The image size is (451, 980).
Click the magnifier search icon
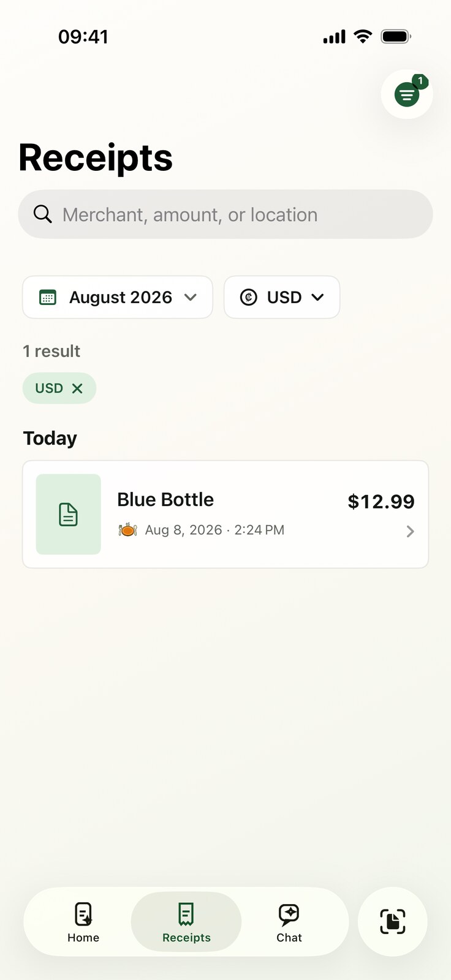coord(42,214)
